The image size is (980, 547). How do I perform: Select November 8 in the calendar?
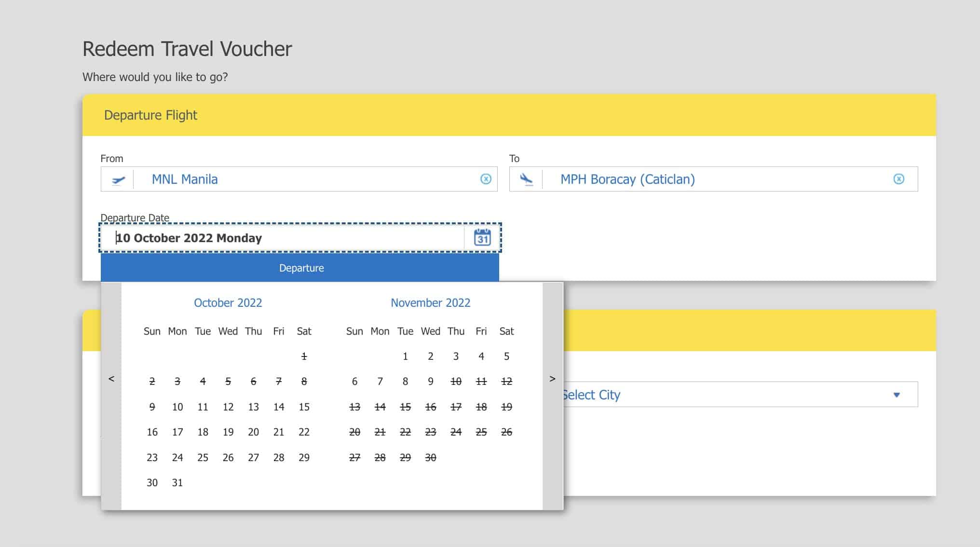click(405, 382)
